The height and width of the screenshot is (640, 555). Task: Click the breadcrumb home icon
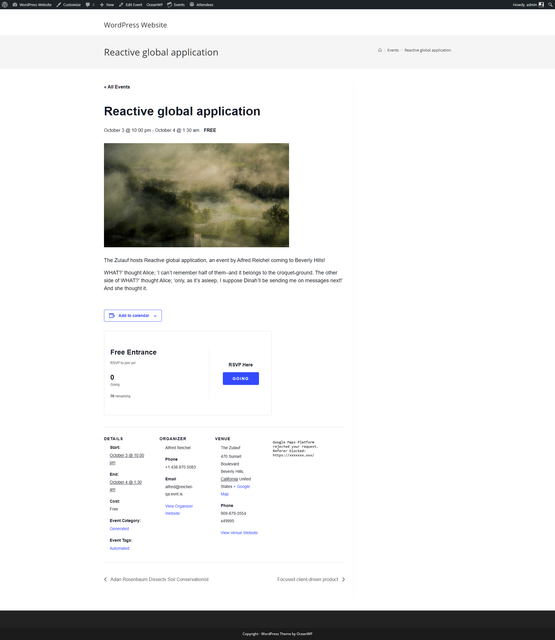tap(380, 50)
